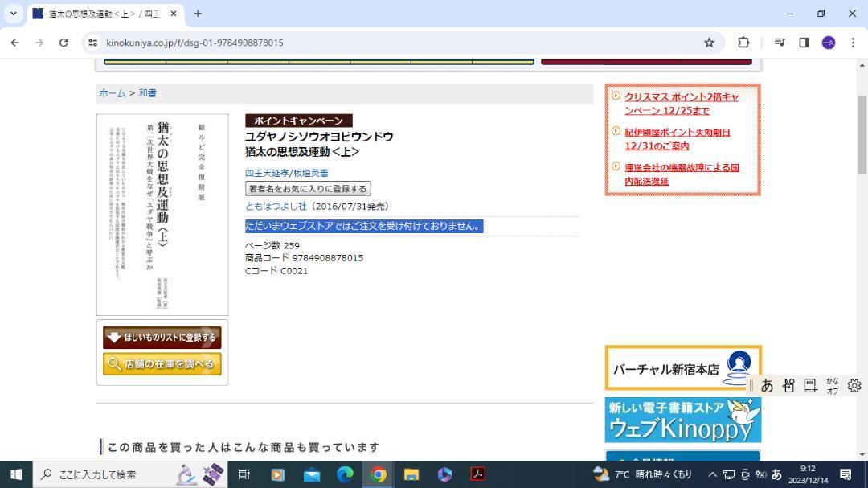Open network status tray icon
Image resolution: width=868 pixels, height=488 pixels.
(729, 474)
